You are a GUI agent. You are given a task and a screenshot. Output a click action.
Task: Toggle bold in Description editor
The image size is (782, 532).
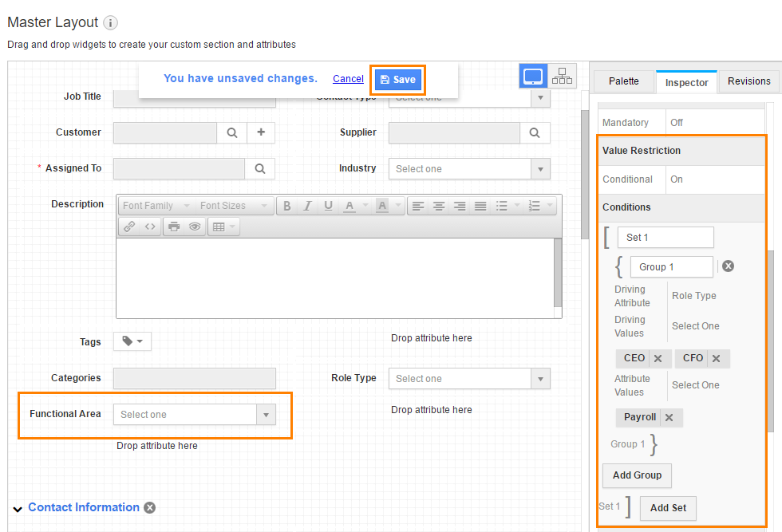(287, 206)
